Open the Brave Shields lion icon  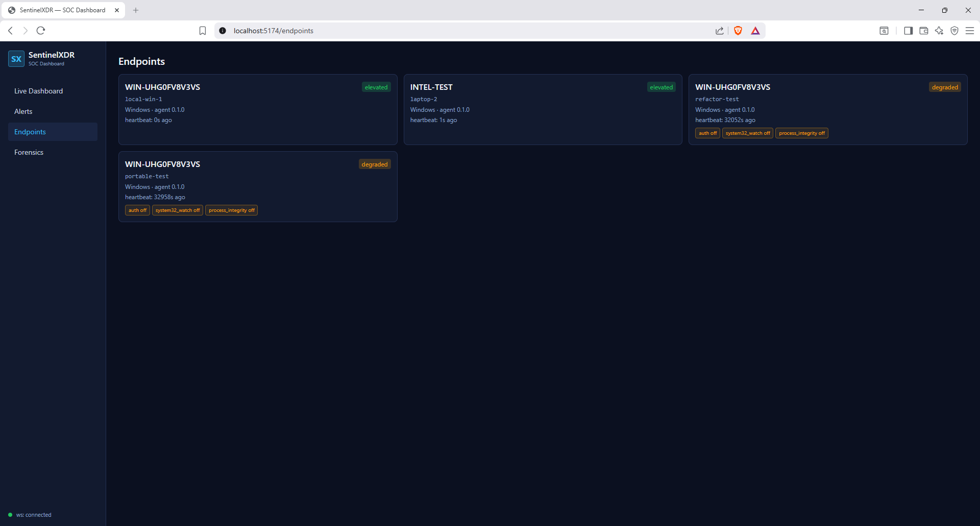click(738, 31)
